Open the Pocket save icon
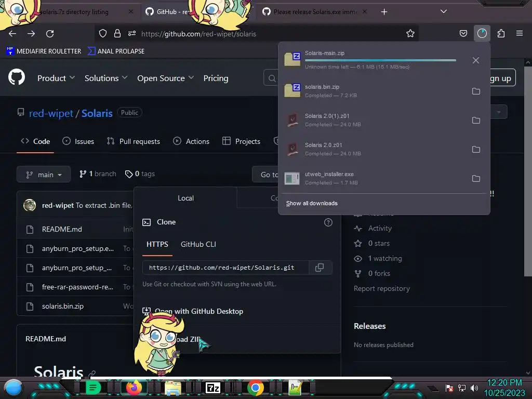Screen dimensions: 532x399 [x=463, y=33]
